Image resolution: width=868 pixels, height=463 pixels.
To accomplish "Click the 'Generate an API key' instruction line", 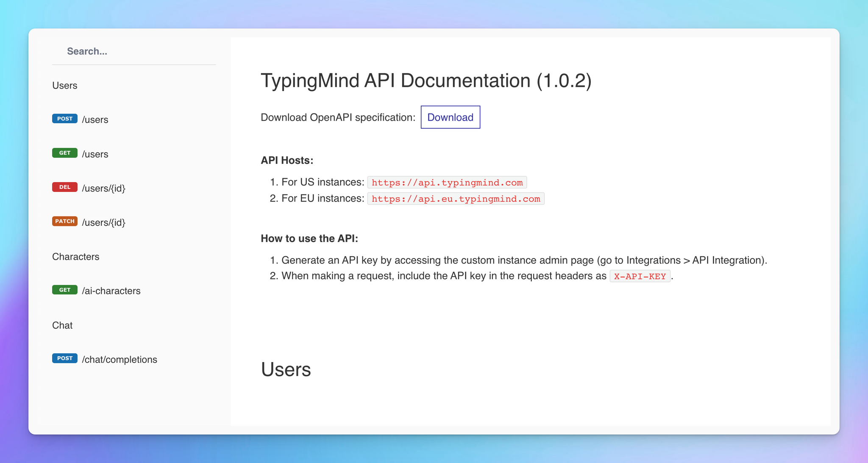I will coord(524,260).
